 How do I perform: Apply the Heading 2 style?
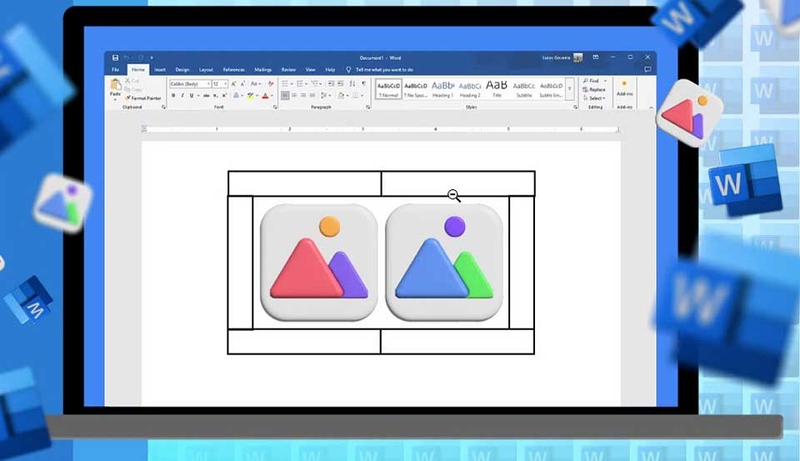click(470, 89)
